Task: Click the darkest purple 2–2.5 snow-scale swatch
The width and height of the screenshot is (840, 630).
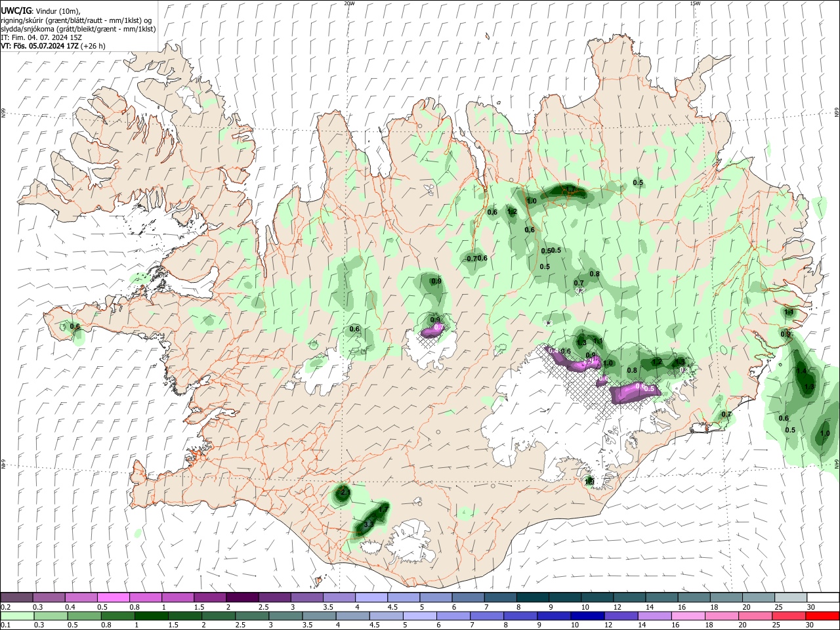Action: tap(242, 598)
